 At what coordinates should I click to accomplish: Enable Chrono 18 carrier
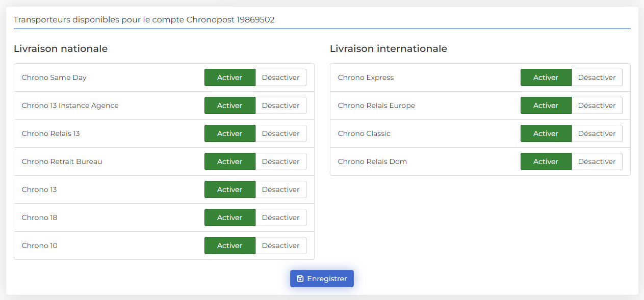[230, 217]
